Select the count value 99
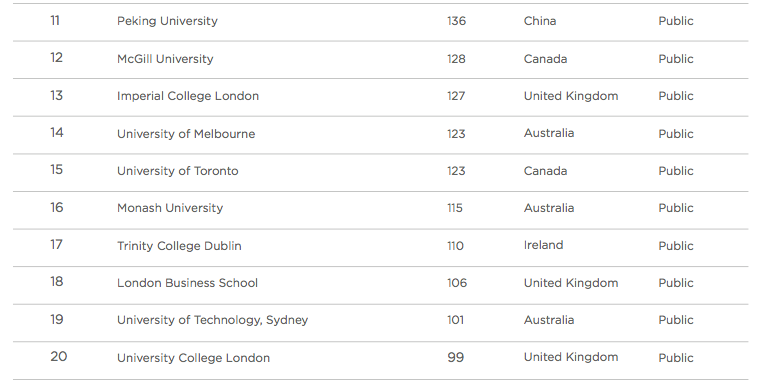Image resolution: width=769 pixels, height=386 pixels. (x=456, y=358)
